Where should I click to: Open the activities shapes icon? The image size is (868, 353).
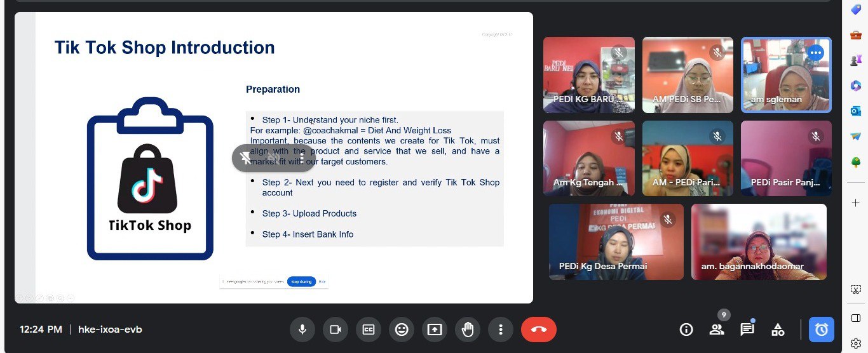(778, 330)
